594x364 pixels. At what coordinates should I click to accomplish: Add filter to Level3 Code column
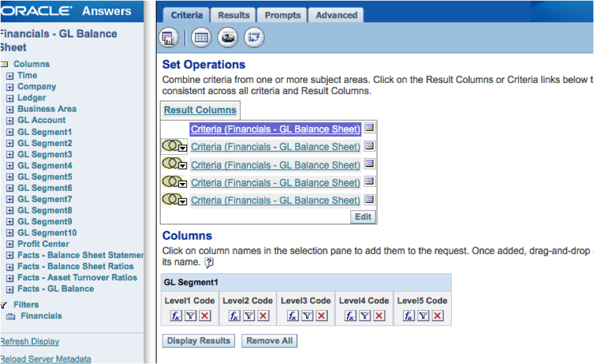pos(308,315)
